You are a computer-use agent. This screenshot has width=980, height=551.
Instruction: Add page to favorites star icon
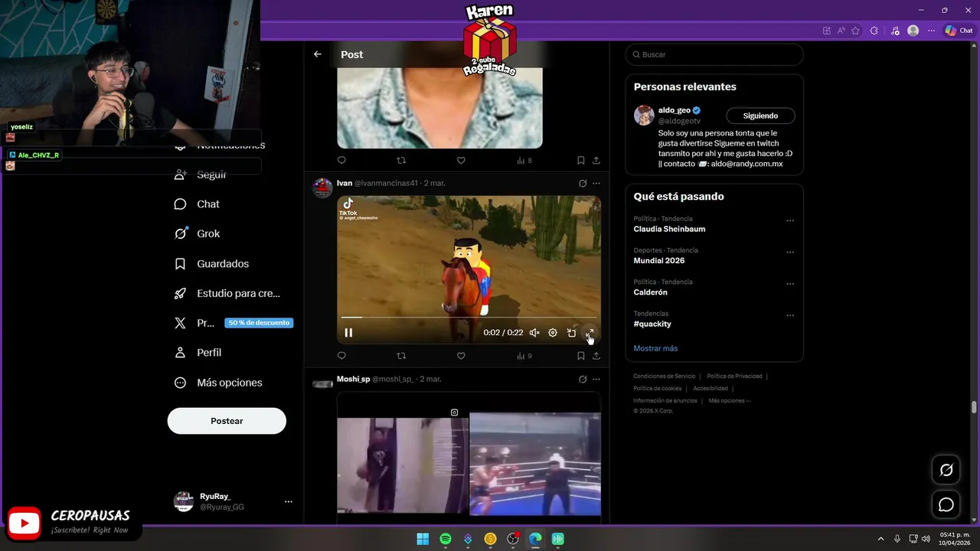tap(855, 31)
